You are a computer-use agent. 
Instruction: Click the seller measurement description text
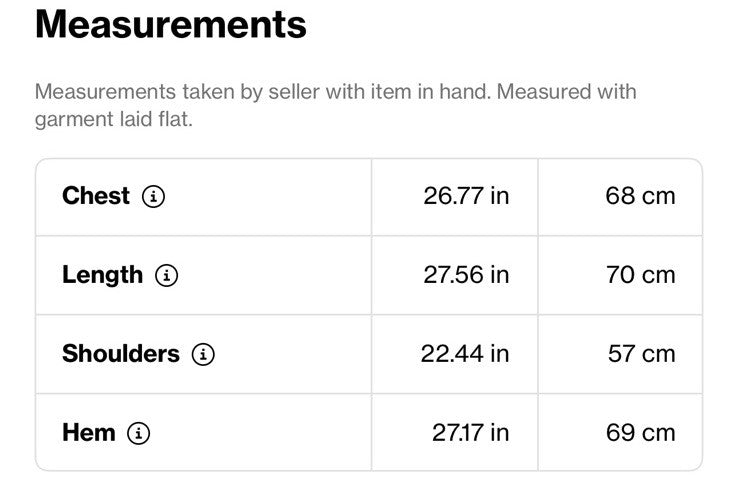tap(336, 105)
